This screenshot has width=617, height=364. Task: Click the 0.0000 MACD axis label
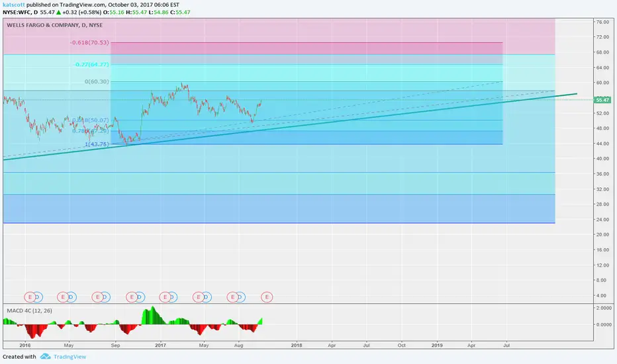coord(604,325)
